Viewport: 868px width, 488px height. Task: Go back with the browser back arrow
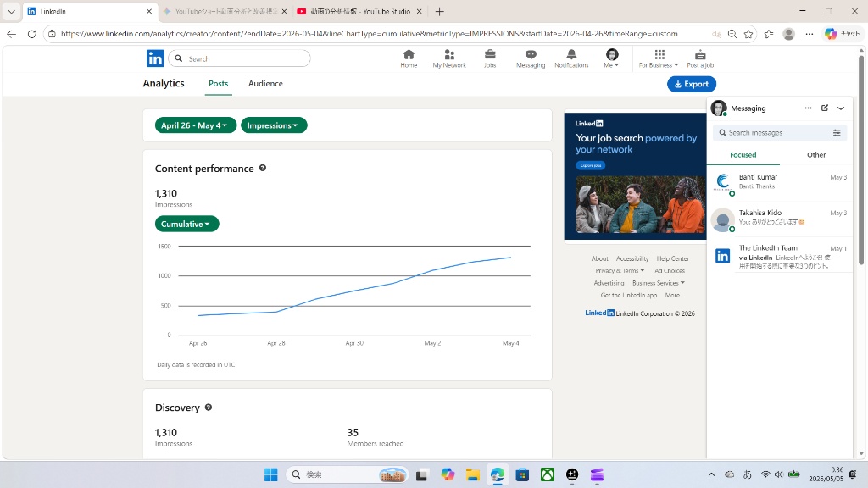click(x=12, y=34)
